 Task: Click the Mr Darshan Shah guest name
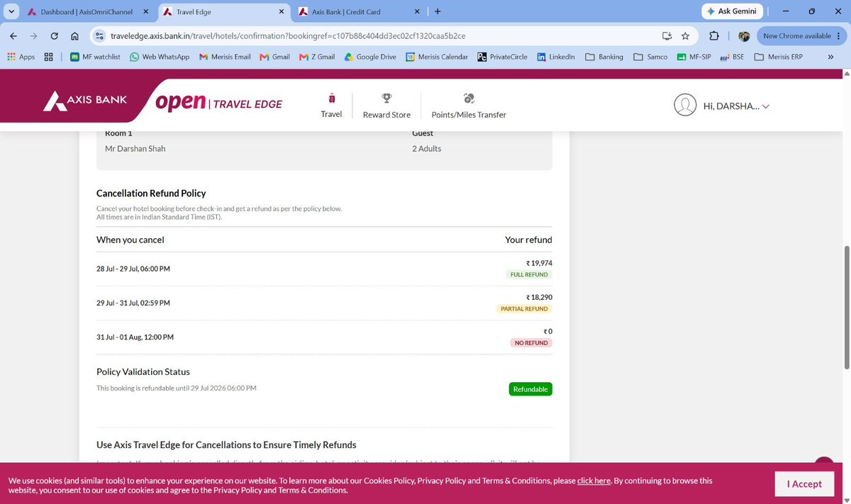point(135,149)
